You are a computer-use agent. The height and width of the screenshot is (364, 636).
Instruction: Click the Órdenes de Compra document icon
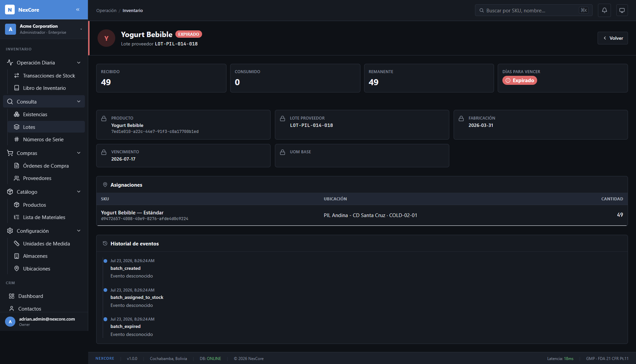coord(17,166)
